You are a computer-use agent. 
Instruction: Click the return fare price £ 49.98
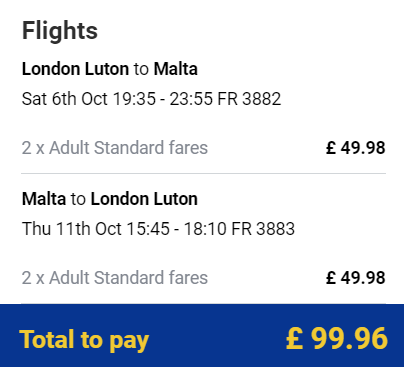tap(355, 278)
